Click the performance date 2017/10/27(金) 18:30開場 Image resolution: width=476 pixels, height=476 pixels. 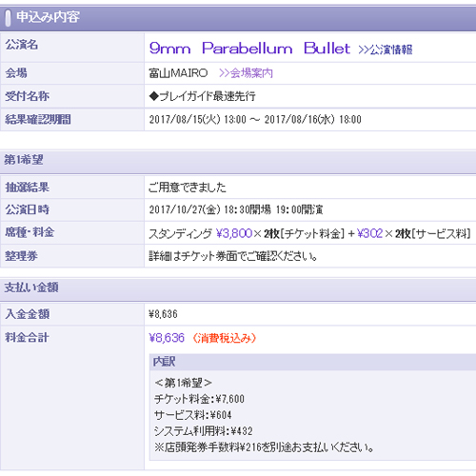pyautogui.click(x=210, y=209)
